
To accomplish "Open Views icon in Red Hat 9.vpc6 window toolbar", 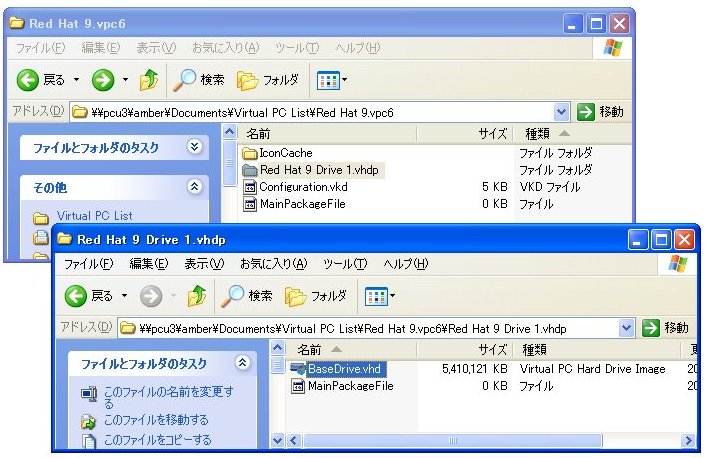I will pos(327,81).
